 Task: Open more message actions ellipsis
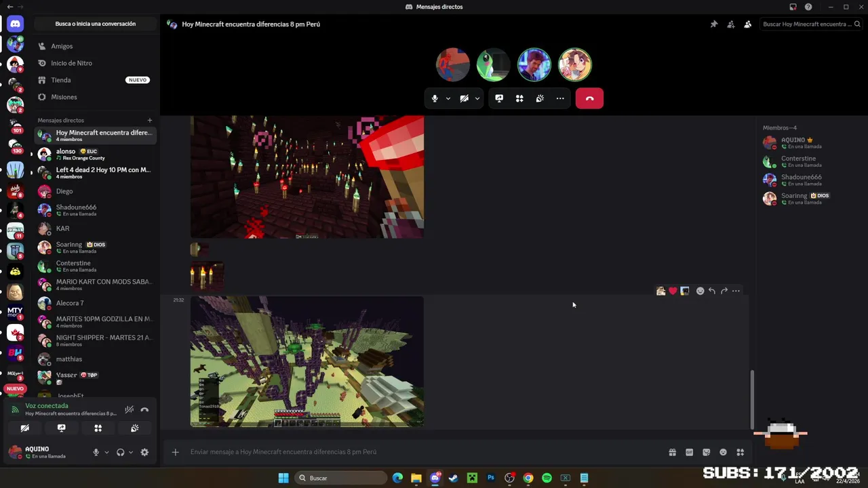pyautogui.click(x=736, y=291)
